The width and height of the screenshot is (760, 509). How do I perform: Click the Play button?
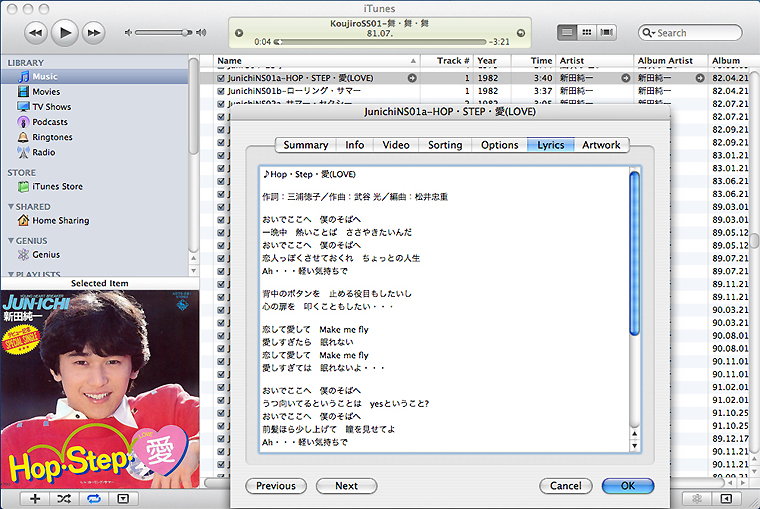point(64,32)
